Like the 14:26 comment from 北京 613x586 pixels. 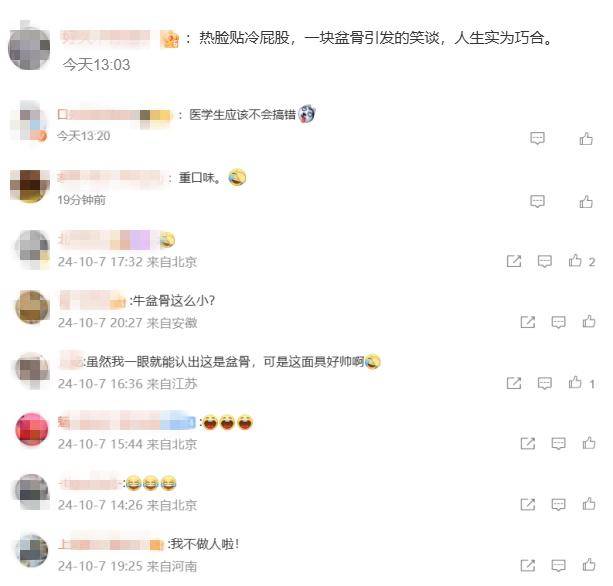pyautogui.click(x=589, y=504)
